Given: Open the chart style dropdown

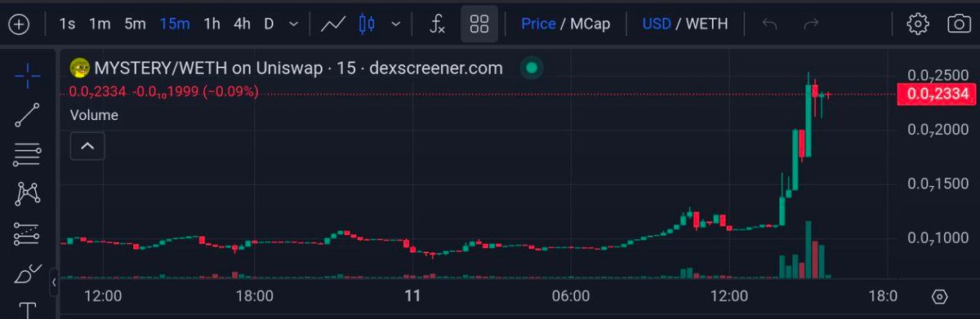Looking at the screenshot, I should [396, 24].
